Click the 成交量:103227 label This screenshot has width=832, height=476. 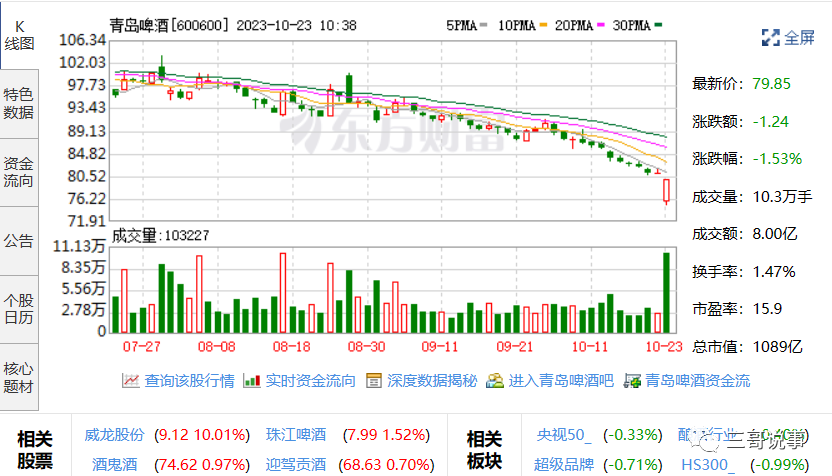pos(160,235)
